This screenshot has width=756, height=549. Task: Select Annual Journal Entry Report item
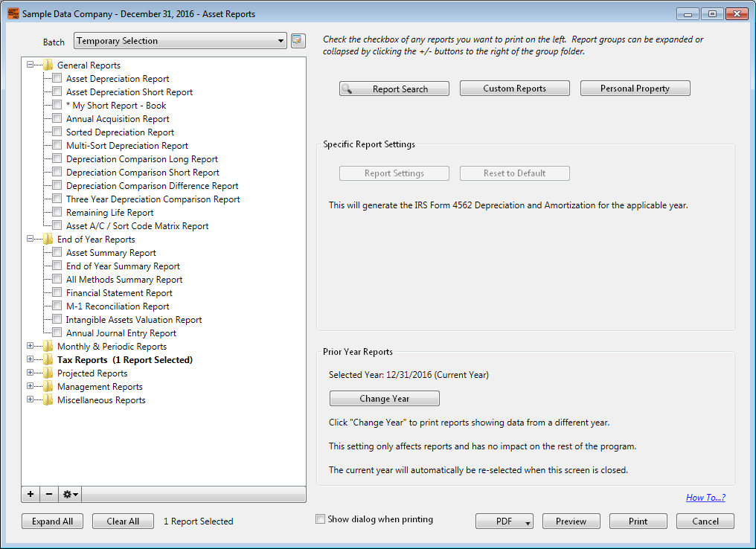point(121,333)
